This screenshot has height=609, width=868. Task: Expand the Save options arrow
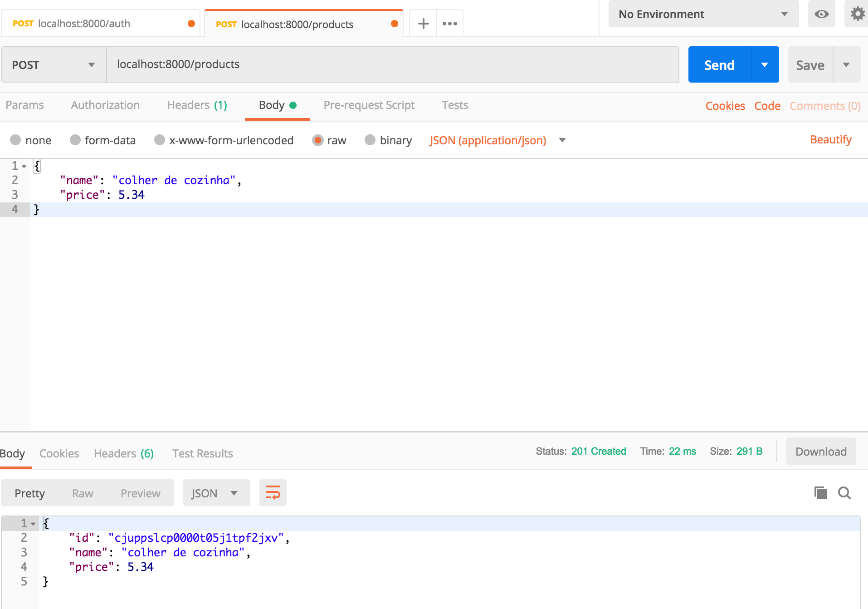coord(846,64)
